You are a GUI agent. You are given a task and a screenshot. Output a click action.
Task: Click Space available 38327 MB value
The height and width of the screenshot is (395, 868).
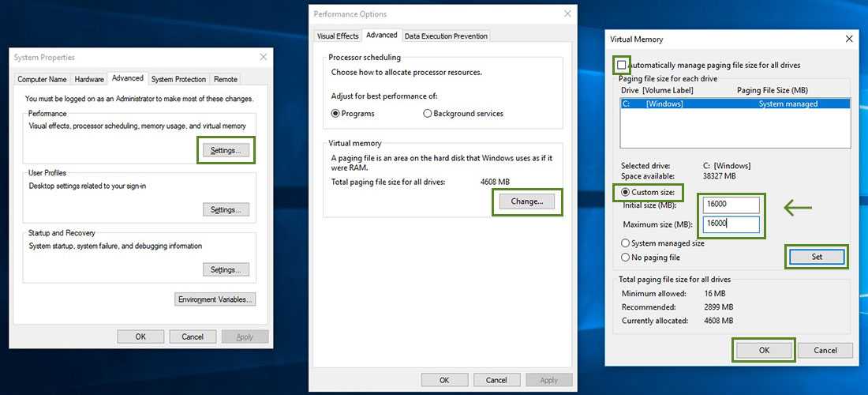tap(719, 176)
